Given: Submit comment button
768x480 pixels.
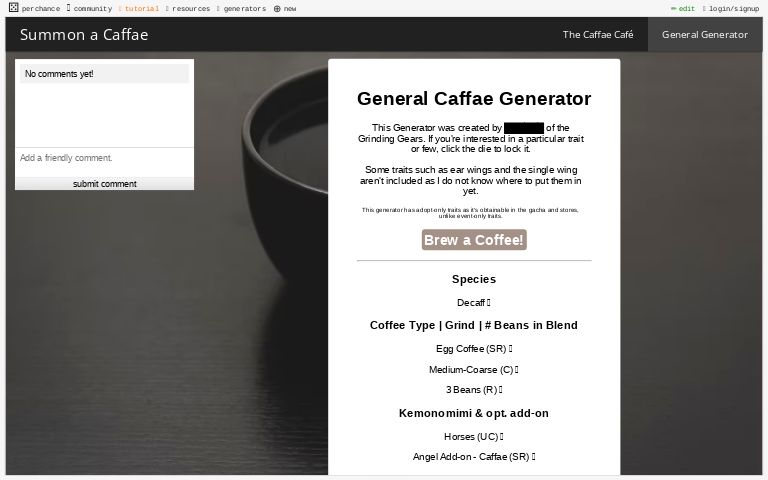Looking at the screenshot, I should [104, 184].
